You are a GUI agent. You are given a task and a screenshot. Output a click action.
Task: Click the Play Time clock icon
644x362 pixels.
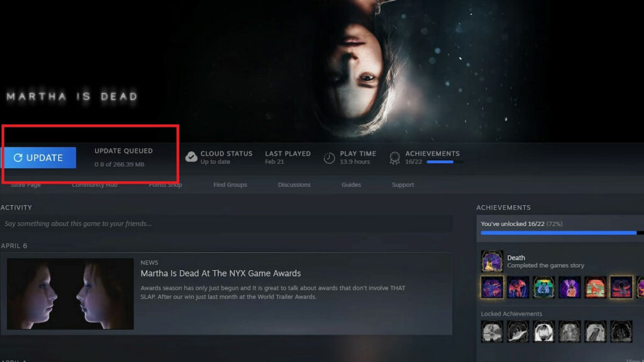click(x=328, y=157)
